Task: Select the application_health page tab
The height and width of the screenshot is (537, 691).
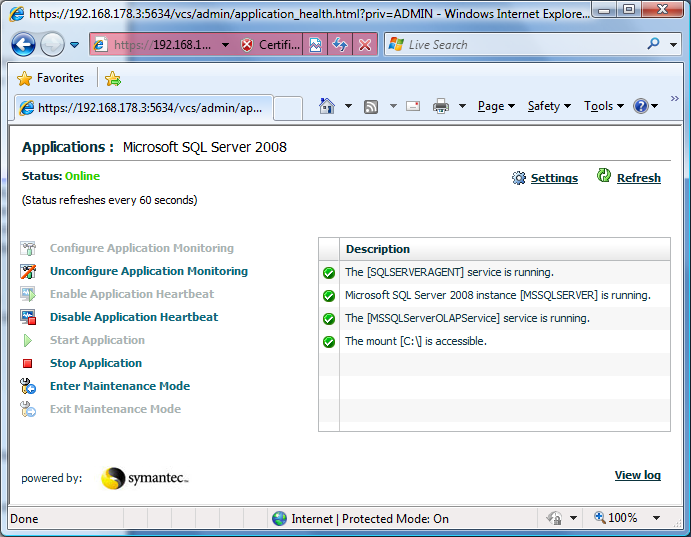Action: coord(144,107)
